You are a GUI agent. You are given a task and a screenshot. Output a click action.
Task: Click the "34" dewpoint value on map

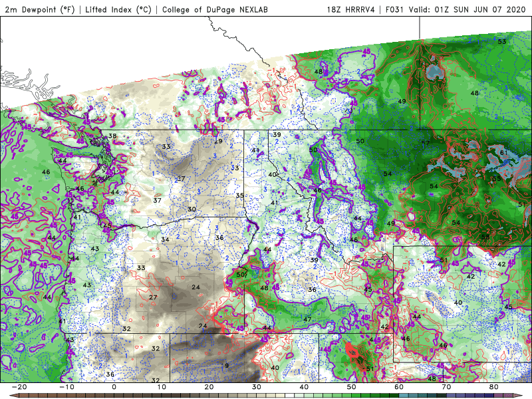click(x=165, y=239)
